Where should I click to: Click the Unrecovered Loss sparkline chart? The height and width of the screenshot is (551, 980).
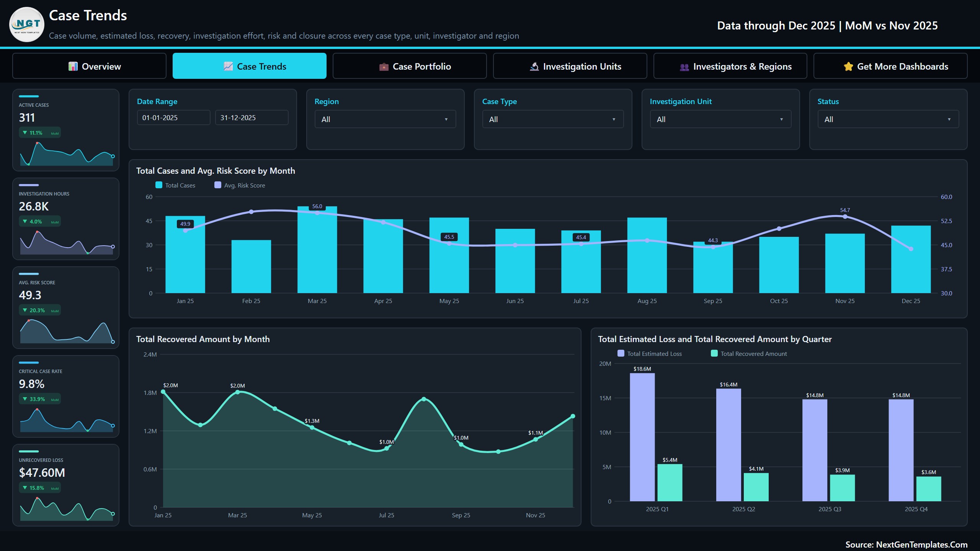67,509
